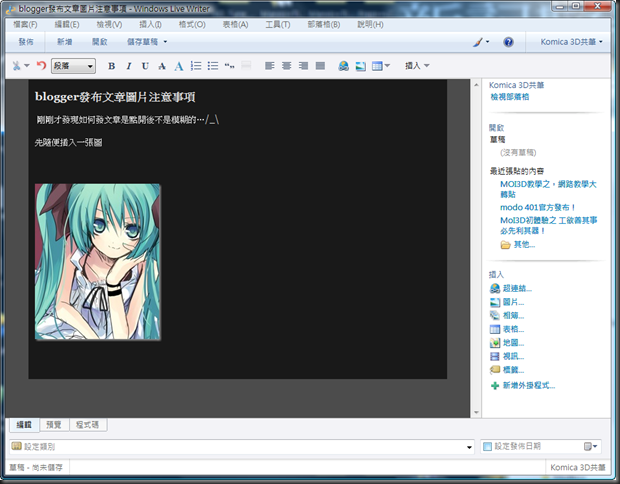Click the 新增 new post button
Image resolution: width=620 pixels, height=484 pixels.
[64, 42]
